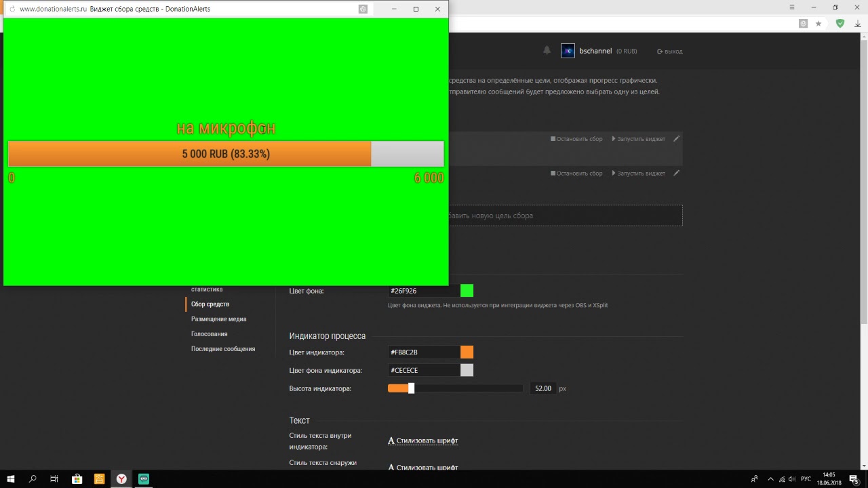
Task: Open the bschannel avatar thumbnail
Action: [x=568, y=51]
